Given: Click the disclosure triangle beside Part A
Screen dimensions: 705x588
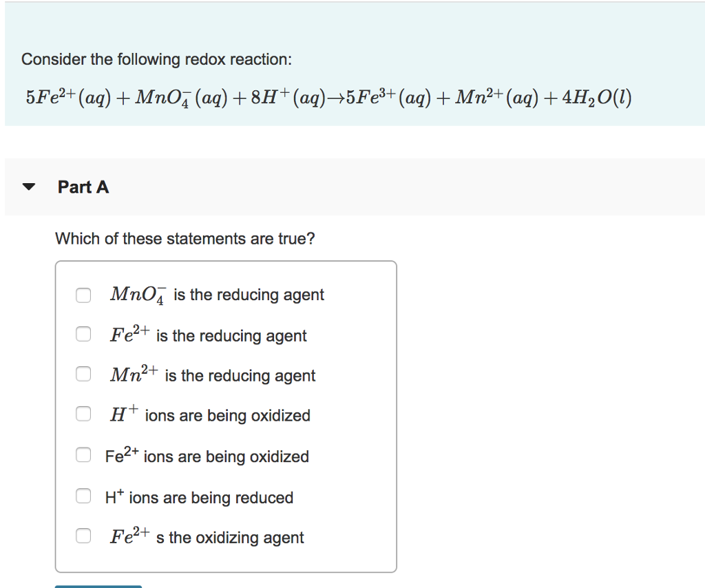Looking at the screenshot, I should pyautogui.click(x=28, y=186).
